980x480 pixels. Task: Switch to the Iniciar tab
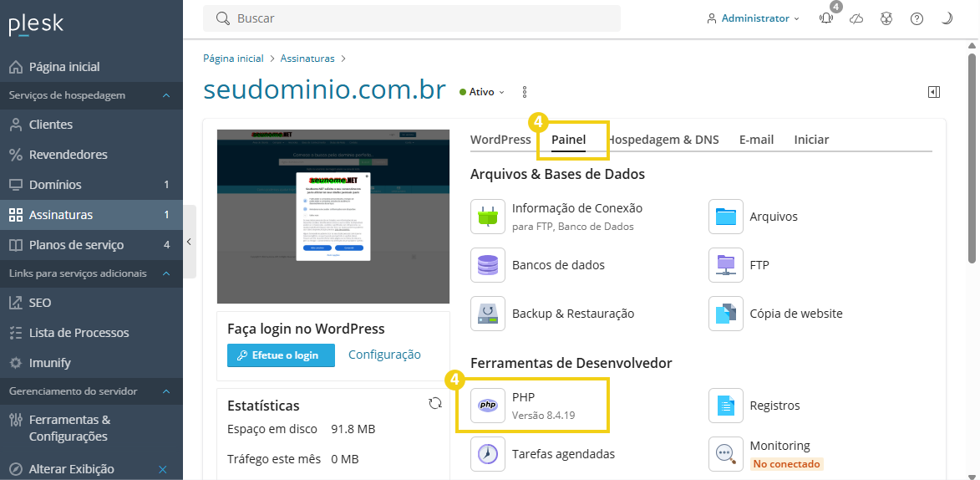811,140
